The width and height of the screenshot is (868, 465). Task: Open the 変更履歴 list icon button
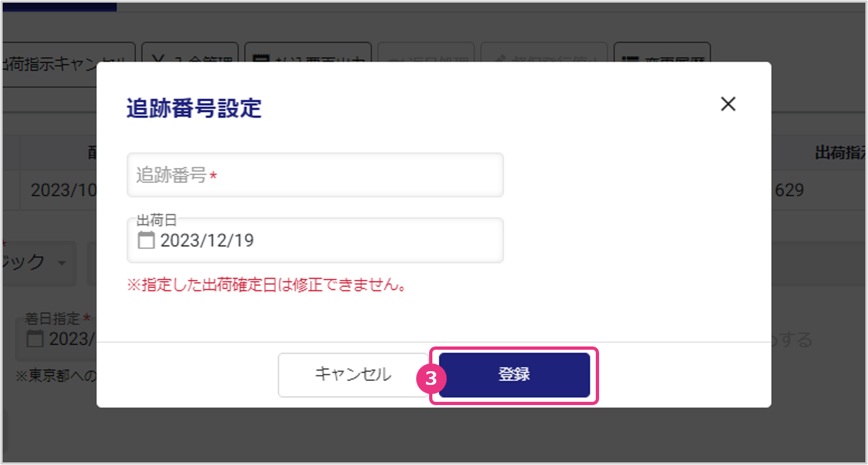662,64
